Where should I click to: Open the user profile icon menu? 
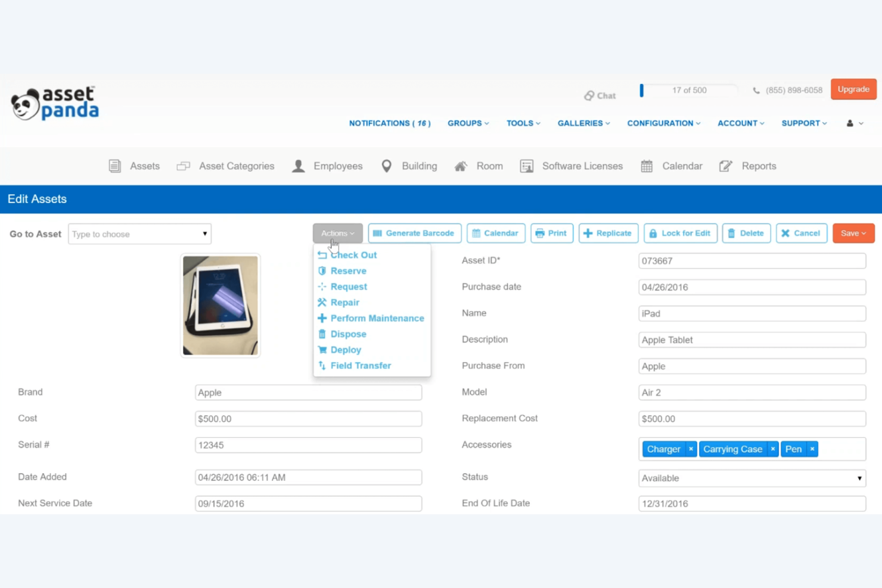pos(855,123)
